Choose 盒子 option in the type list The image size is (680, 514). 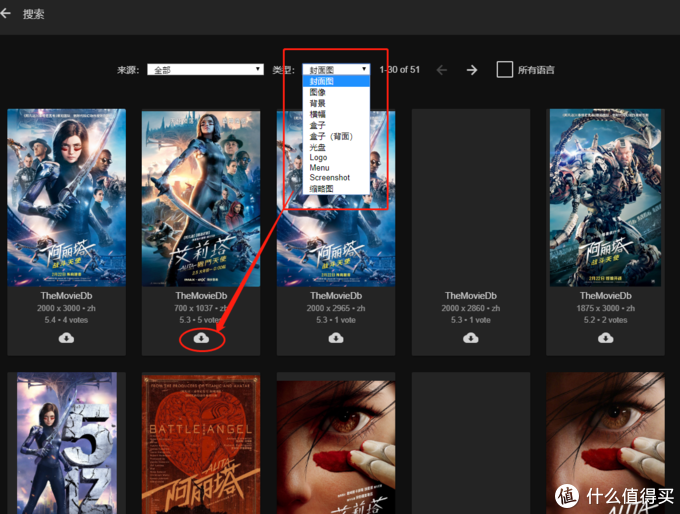coord(336,125)
